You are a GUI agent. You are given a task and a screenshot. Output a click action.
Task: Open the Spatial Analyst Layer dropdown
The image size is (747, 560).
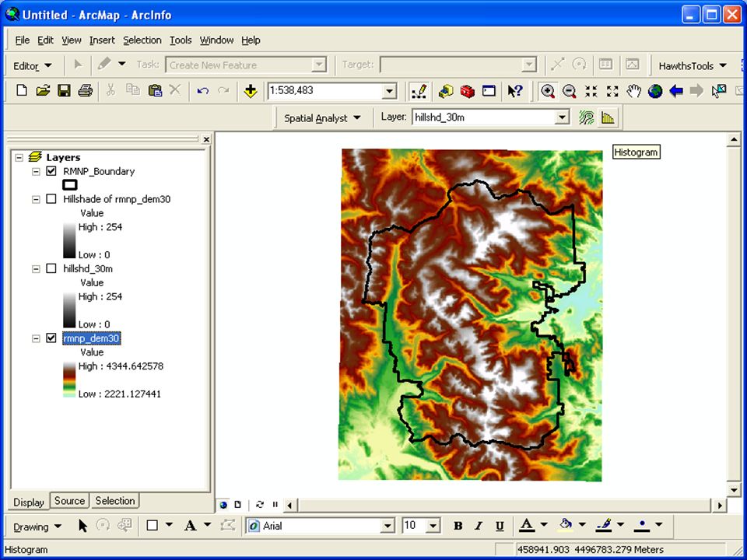point(563,117)
